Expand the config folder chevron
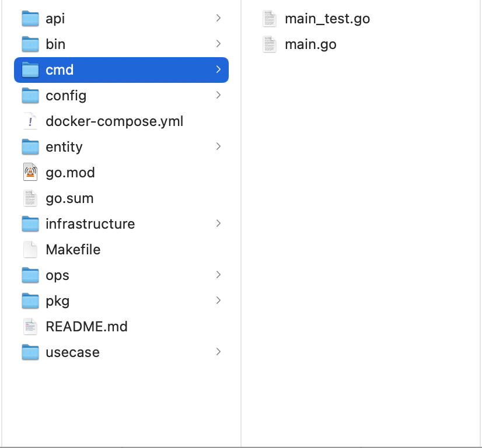The image size is (482, 448). click(x=218, y=96)
